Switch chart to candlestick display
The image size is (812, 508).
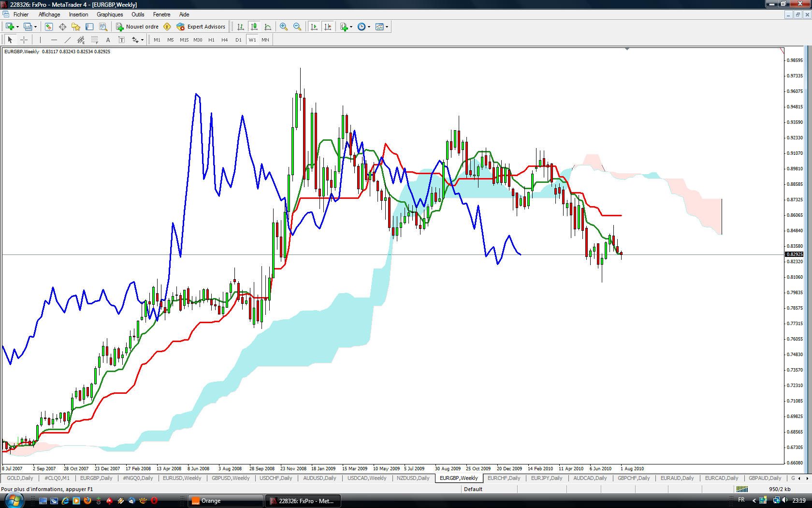pyautogui.click(x=254, y=27)
